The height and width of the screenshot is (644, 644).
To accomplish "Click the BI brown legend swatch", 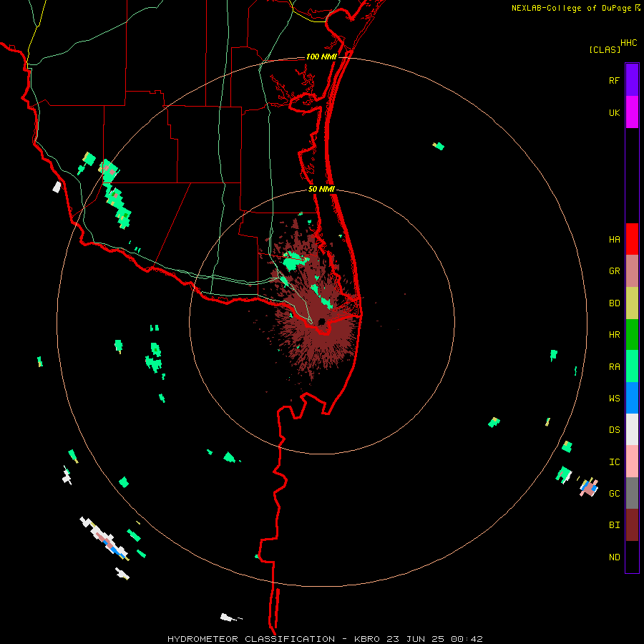I will point(632,525).
